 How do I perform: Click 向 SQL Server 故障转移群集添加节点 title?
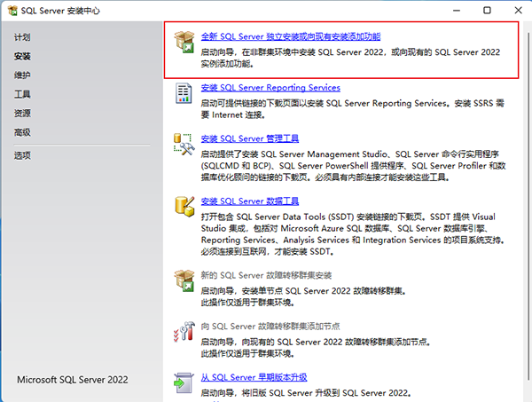[x=270, y=327]
